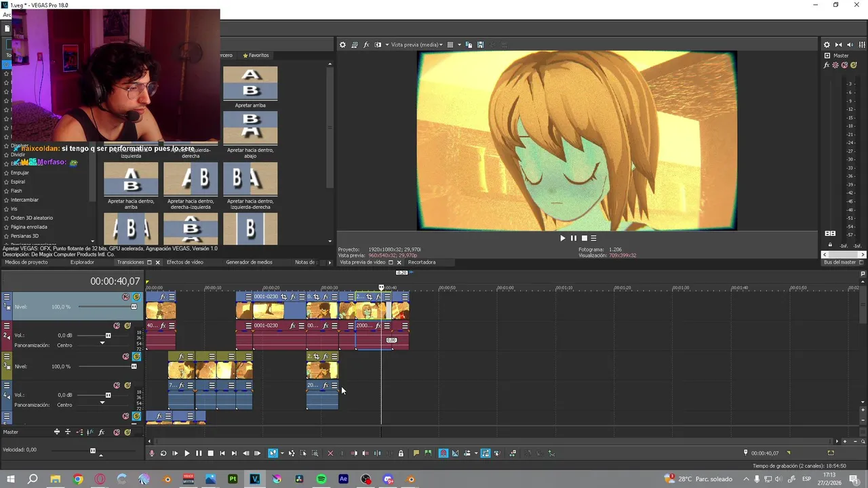
Task: Close the Vista previa de vídeo tab
Action: [x=399, y=262]
